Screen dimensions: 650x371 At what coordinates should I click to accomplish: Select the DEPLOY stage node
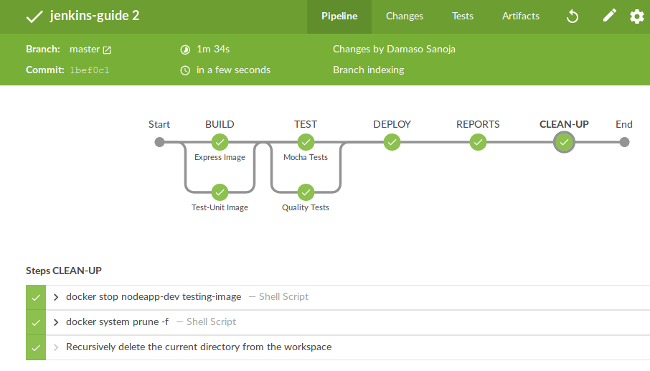pyautogui.click(x=392, y=142)
